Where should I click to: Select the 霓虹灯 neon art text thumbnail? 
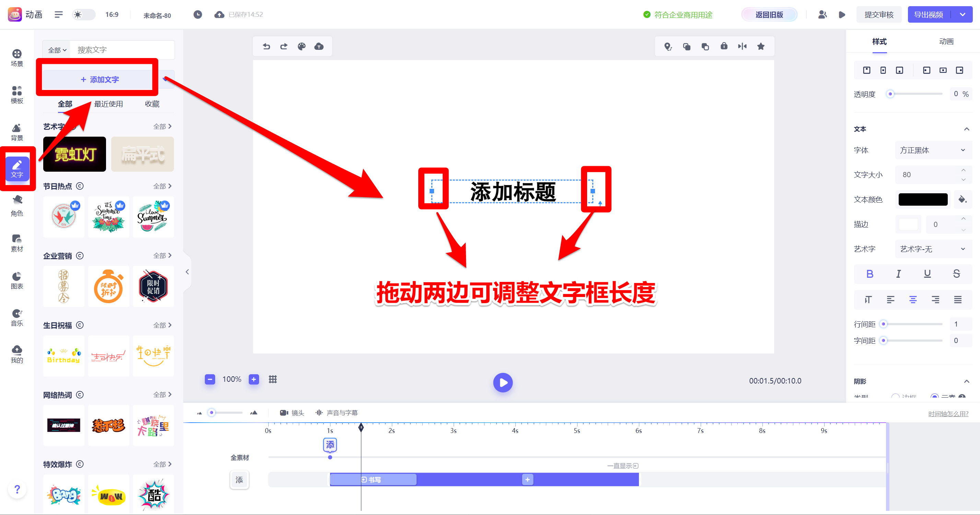coord(74,154)
